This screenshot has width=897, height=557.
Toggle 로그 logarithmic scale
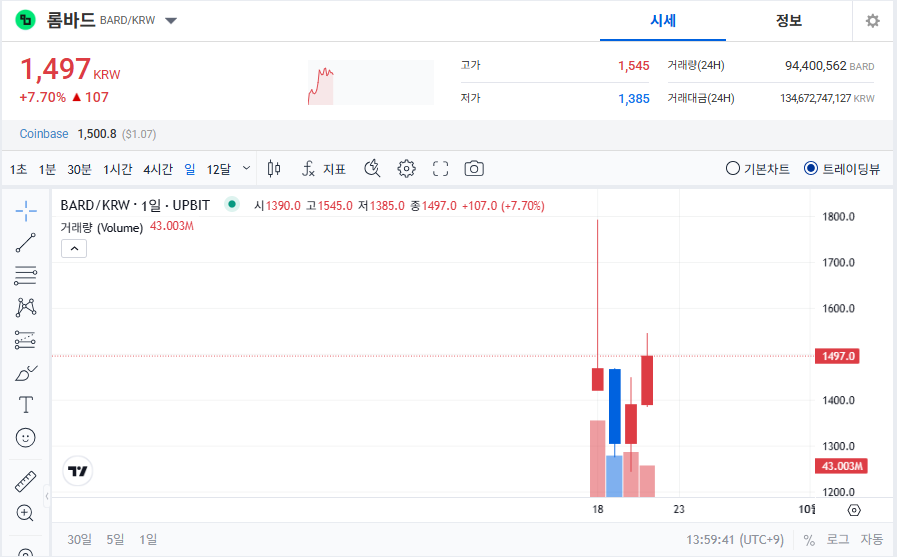(x=838, y=539)
